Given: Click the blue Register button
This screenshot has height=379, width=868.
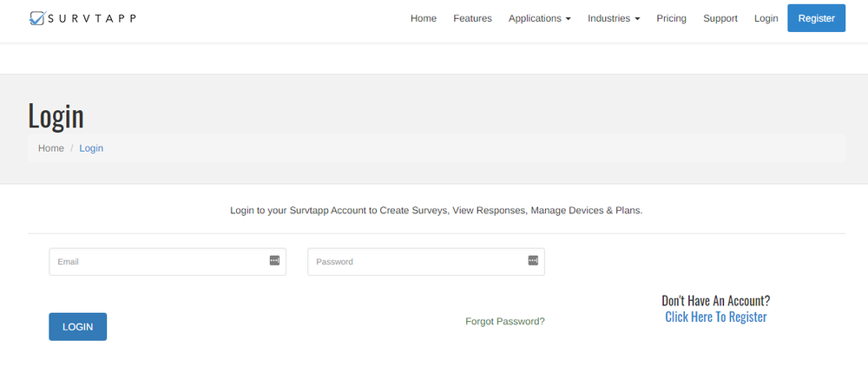Looking at the screenshot, I should (816, 18).
